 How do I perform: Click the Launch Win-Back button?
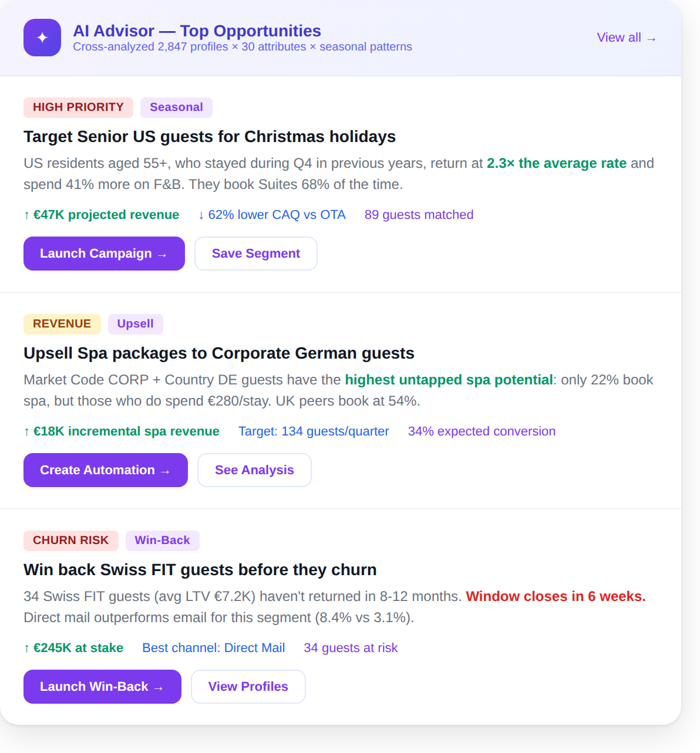tap(102, 686)
